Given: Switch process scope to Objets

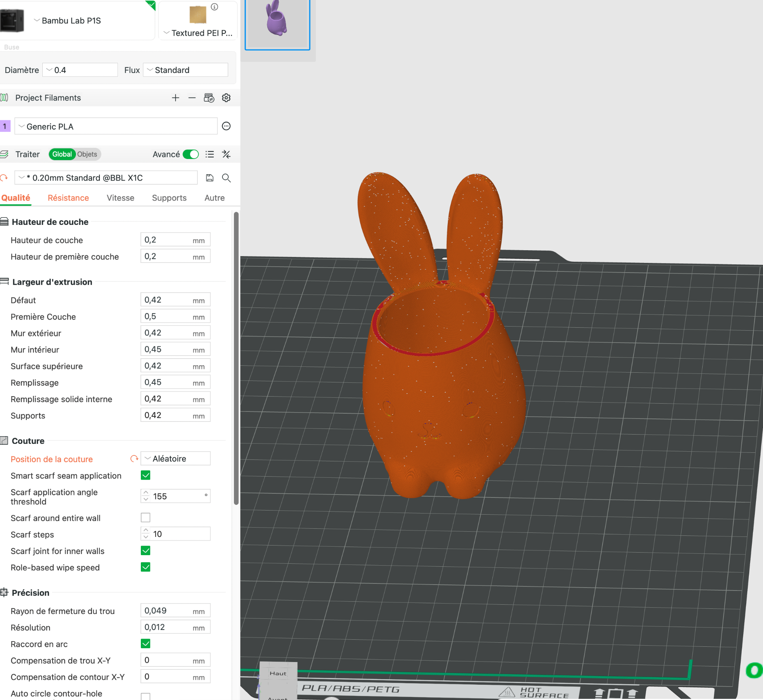Looking at the screenshot, I should click(87, 154).
